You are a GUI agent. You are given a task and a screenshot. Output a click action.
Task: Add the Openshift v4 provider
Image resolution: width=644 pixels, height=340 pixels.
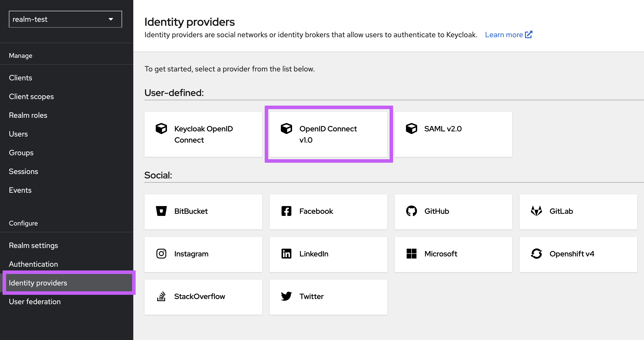[x=578, y=254]
